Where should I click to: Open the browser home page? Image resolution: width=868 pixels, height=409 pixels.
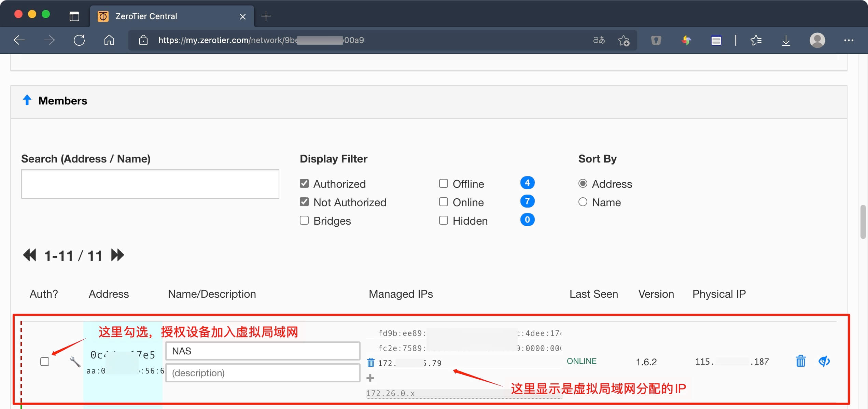point(109,40)
